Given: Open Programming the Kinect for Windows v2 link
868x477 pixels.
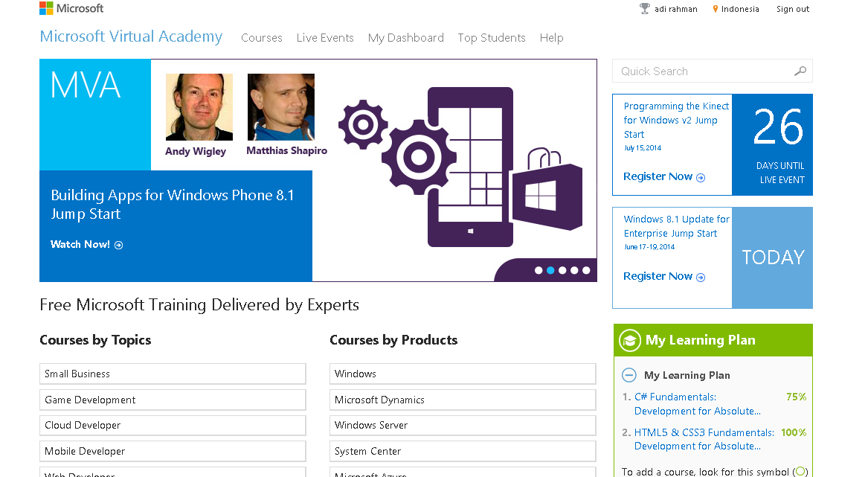Looking at the screenshot, I should 676,121.
